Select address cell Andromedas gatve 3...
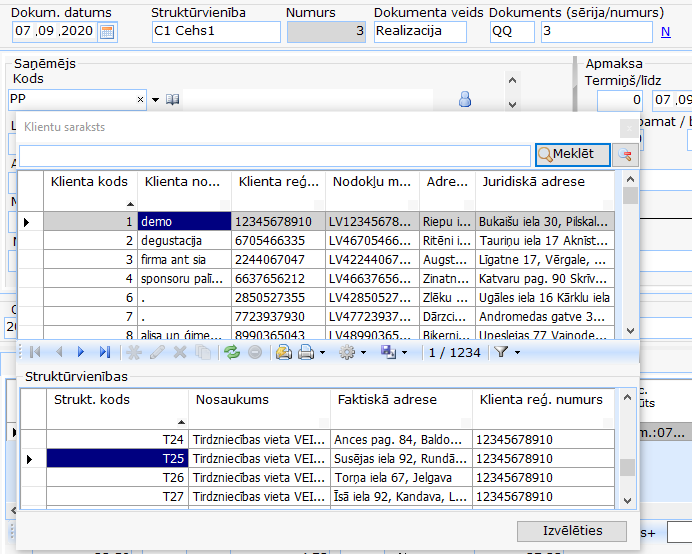The image size is (692, 554). (x=545, y=317)
